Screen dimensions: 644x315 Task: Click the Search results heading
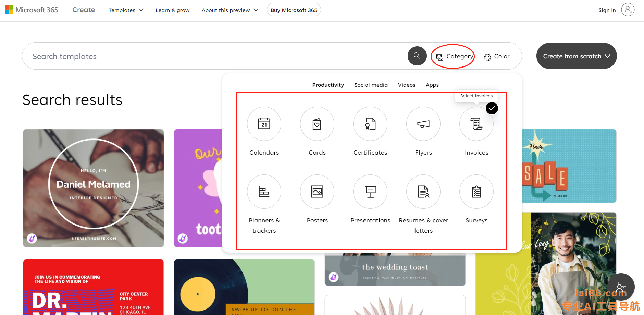(72, 100)
